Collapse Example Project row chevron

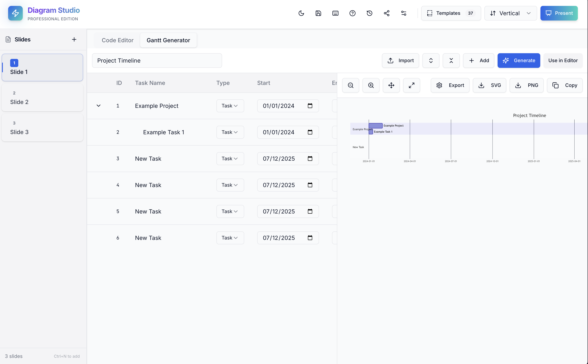tap(99, 106)
